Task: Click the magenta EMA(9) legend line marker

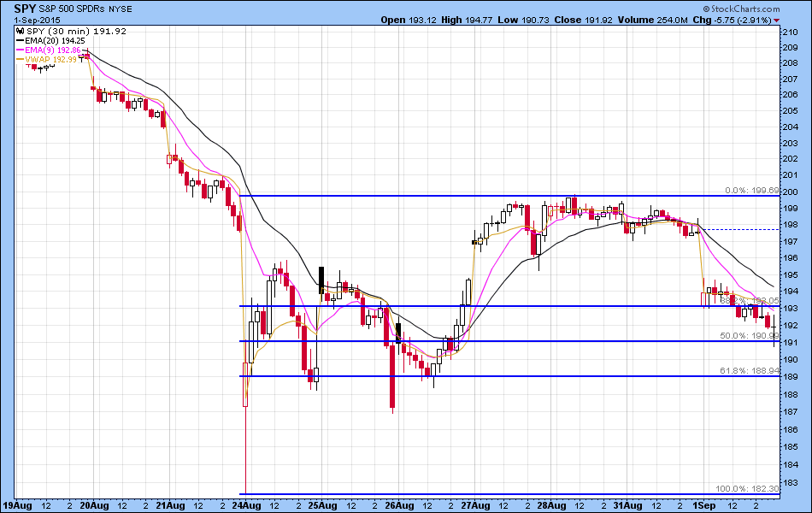Action: tap(21, 50)
